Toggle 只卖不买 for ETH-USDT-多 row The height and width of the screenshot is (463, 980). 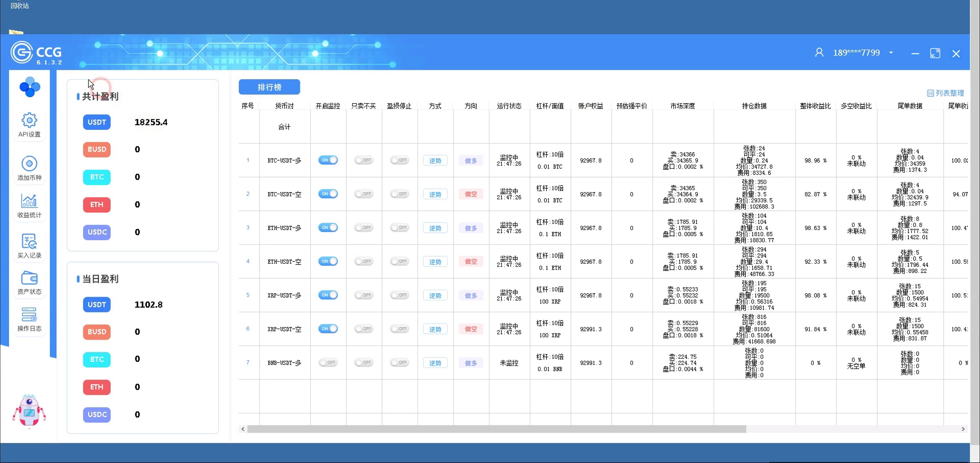tap(364, 228)
